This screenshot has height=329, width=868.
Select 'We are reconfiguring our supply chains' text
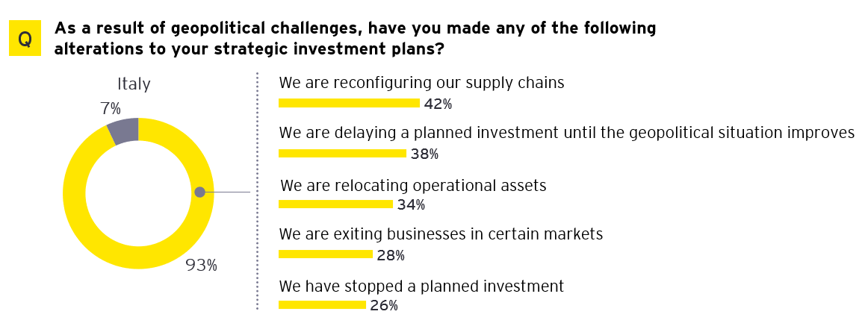(x=421, y=83)
